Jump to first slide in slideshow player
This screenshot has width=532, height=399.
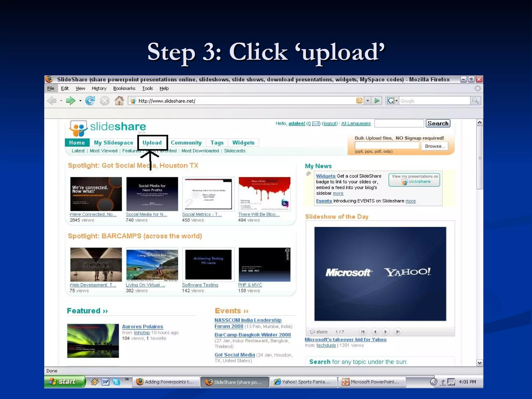coord(363,331)
